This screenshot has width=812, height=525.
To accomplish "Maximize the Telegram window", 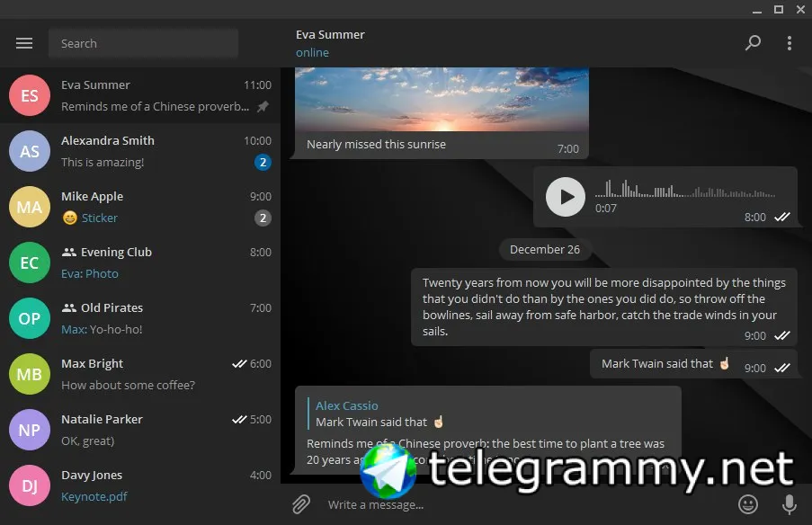I will pos(779,10).
